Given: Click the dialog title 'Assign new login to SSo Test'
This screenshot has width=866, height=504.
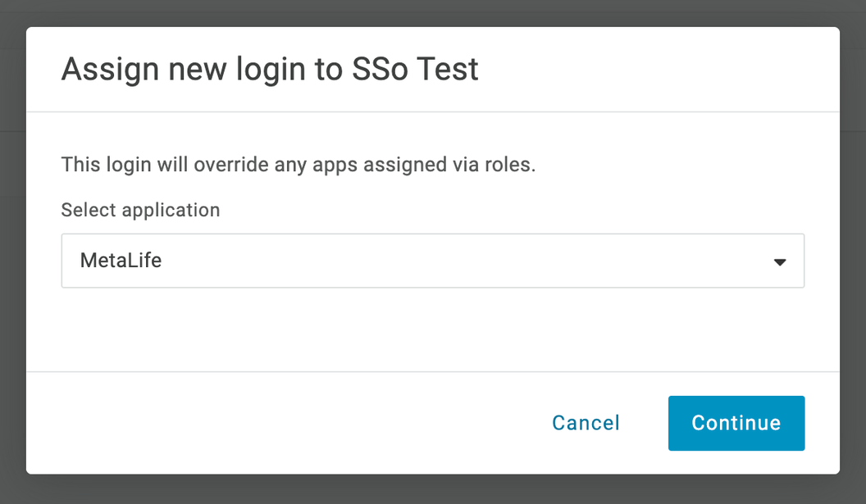Looking at the screenshot, I should pyautogui.click(x=270, y=69).
